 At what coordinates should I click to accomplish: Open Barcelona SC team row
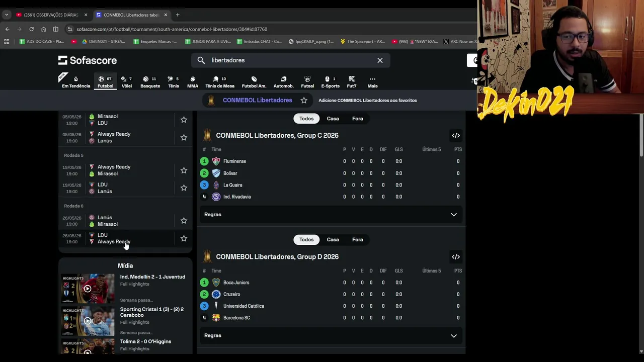pos(331,318)
